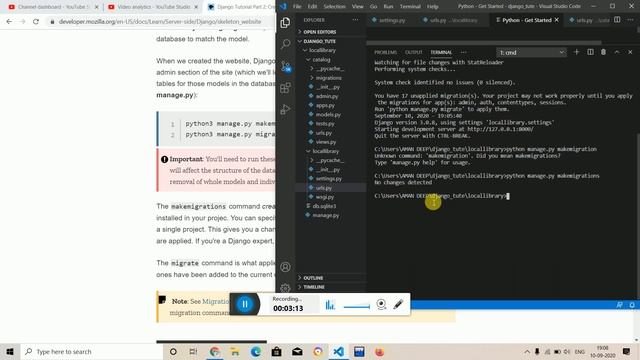640x360 pixels.
Task: Open the Help menu
Action: coord(433,7)
